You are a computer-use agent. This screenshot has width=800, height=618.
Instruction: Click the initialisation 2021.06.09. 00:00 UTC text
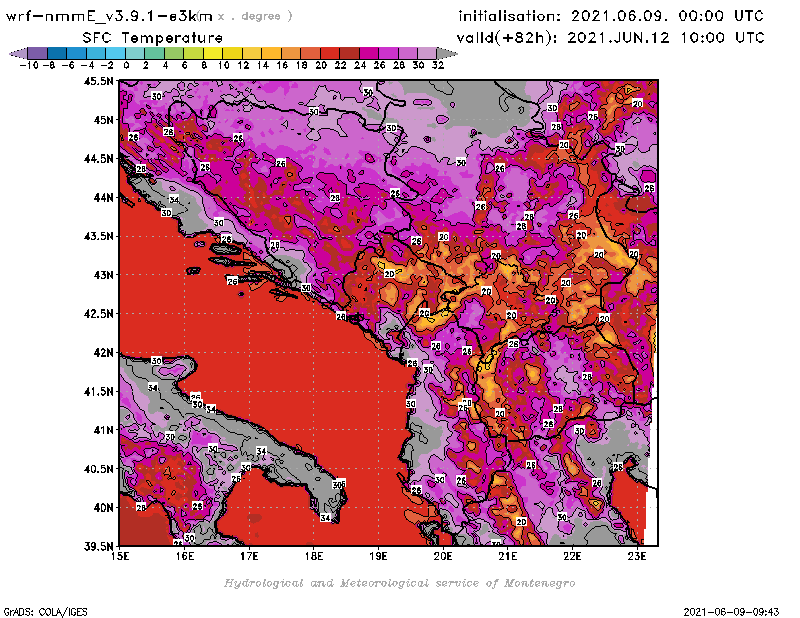tap(611, 16)
